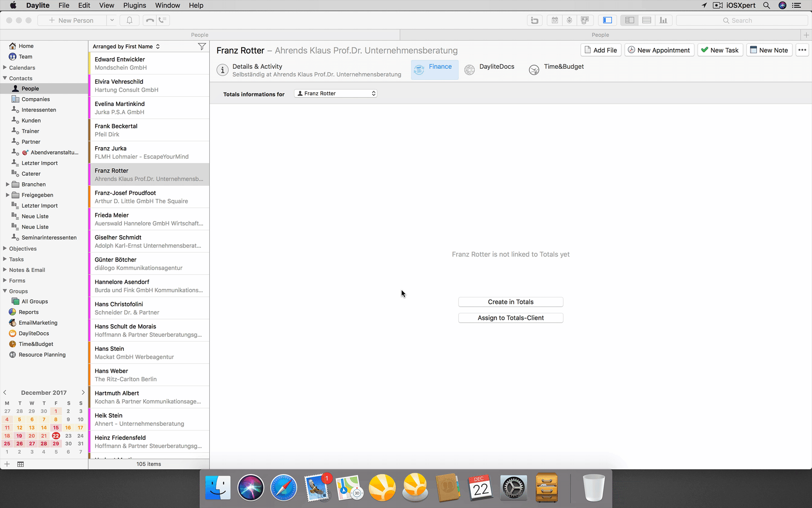Select date 22 in mini calendar

tap(56, 436)
